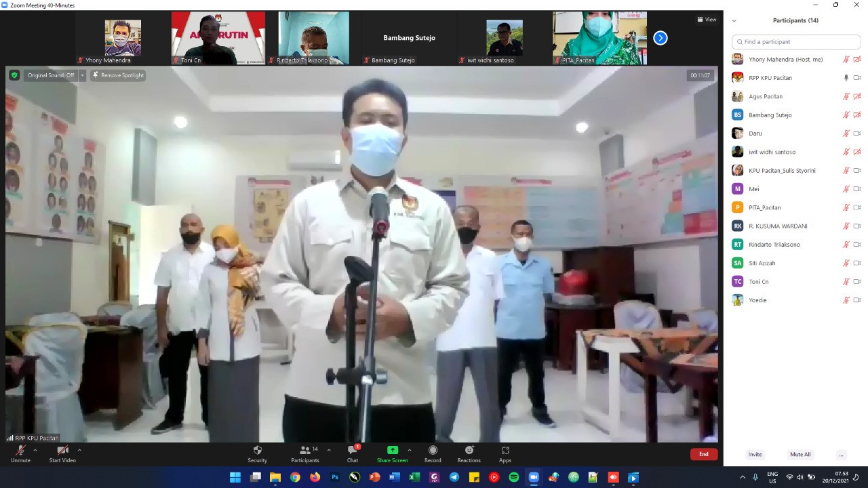This screenshot has width=868, height=488.
Task: Open the more options menu beside Mute All
Action: (x=841, y=454)
